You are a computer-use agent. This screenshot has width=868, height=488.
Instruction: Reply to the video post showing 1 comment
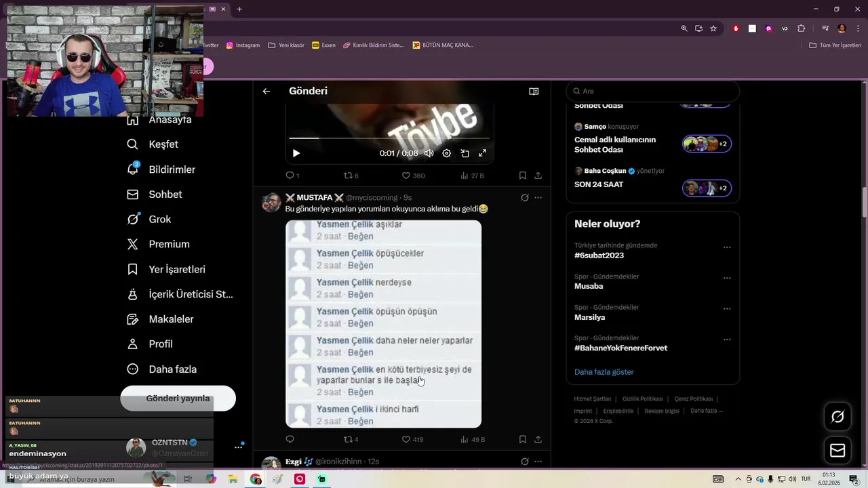tap(292, 176)
